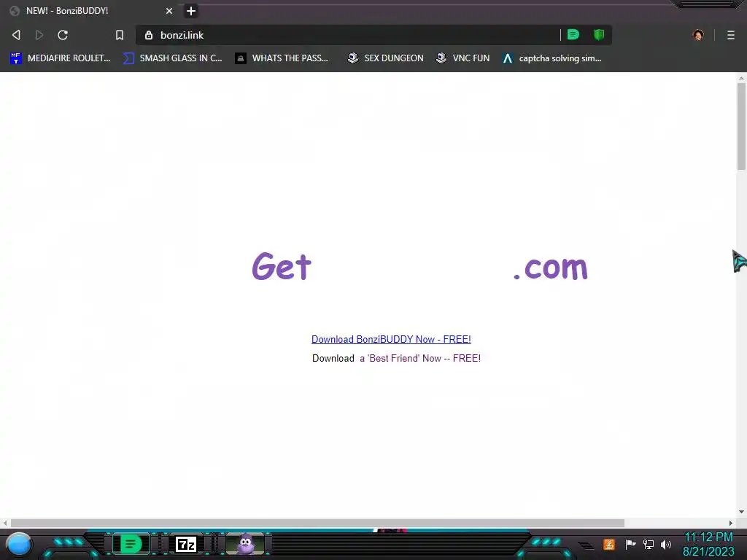Click Download BonziBUDDY Now - FREE! link
This screenshot has width=747, height=560.
pyautogui.click(x=391, y=340)
